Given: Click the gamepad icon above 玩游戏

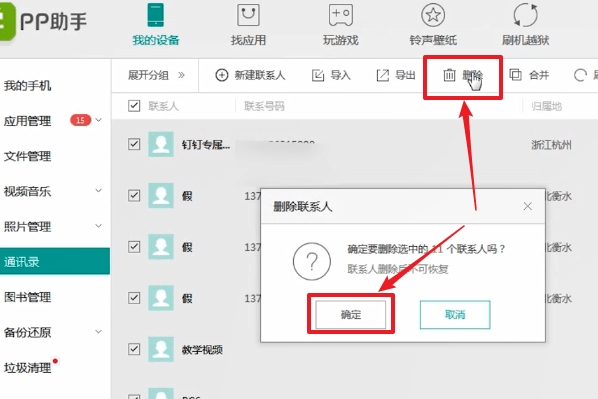Looking at the screenshot, I should click(x=341, y=15).
